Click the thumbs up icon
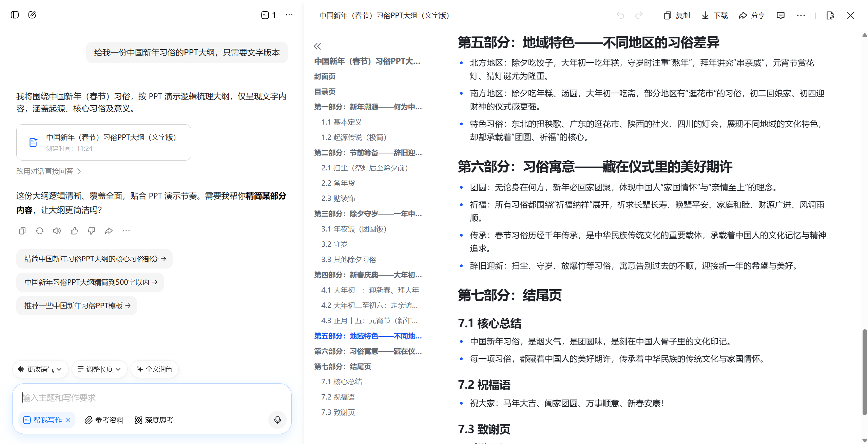 (74, 231)
